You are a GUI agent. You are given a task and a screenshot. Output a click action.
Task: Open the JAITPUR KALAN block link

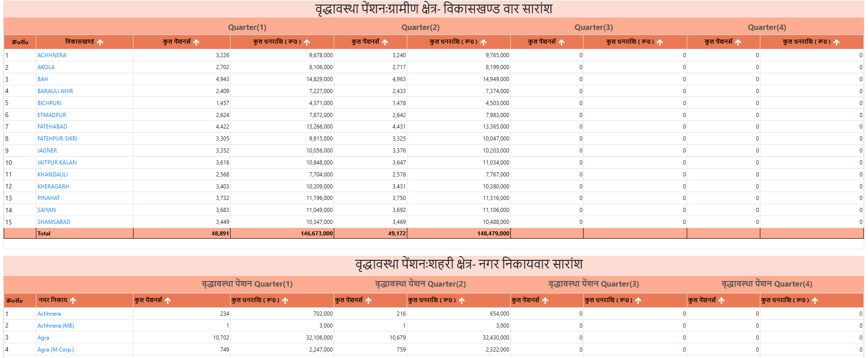(57, 163)
